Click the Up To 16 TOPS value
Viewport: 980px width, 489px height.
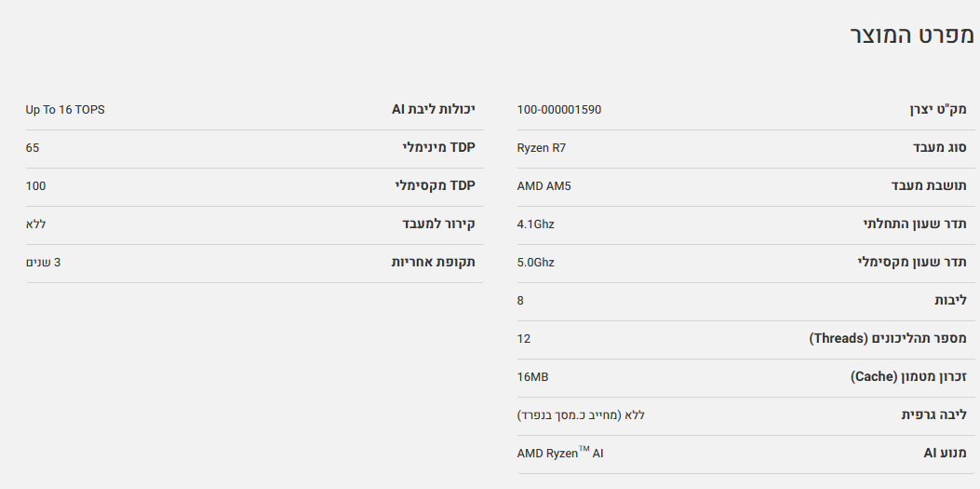click(65, 110)
